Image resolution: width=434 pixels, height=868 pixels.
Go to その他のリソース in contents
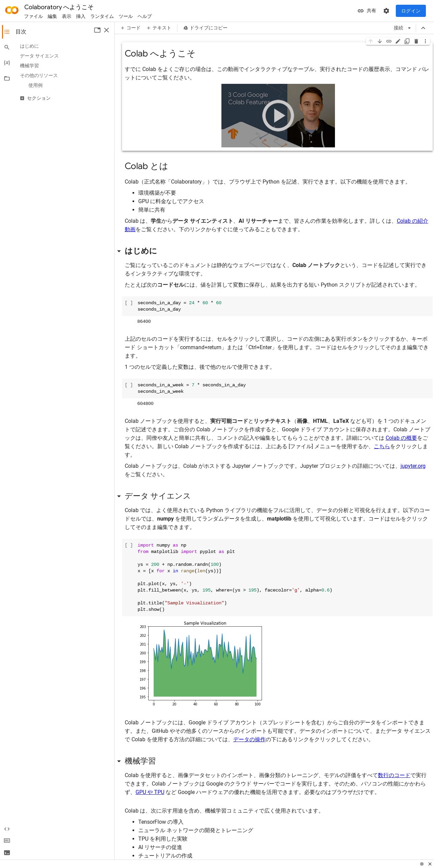(x=39, y=76)
